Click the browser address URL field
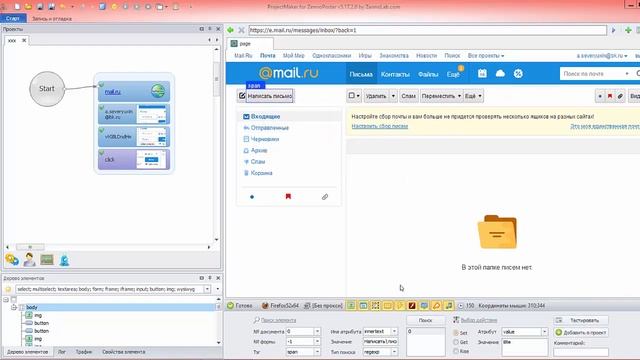 (427, 30)
